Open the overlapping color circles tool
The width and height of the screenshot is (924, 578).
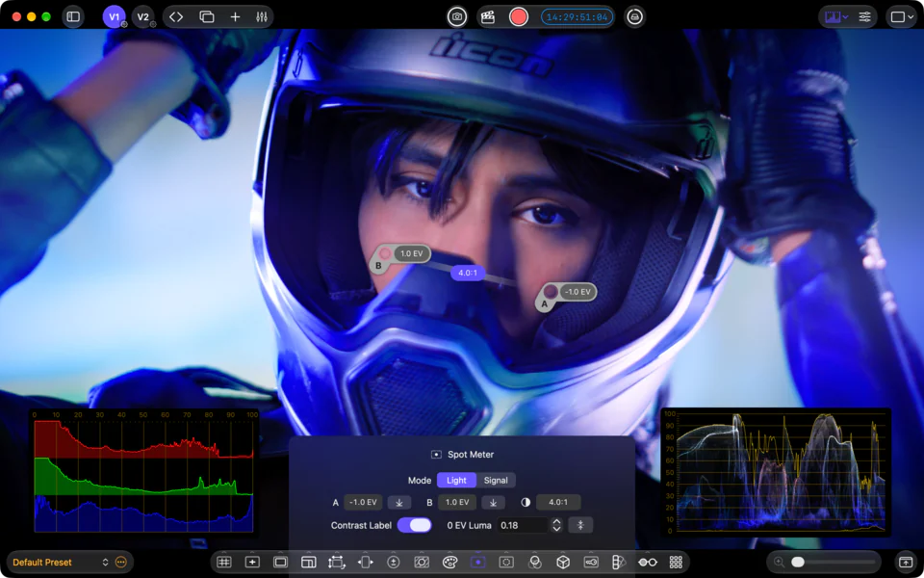(x=534, y=562)
